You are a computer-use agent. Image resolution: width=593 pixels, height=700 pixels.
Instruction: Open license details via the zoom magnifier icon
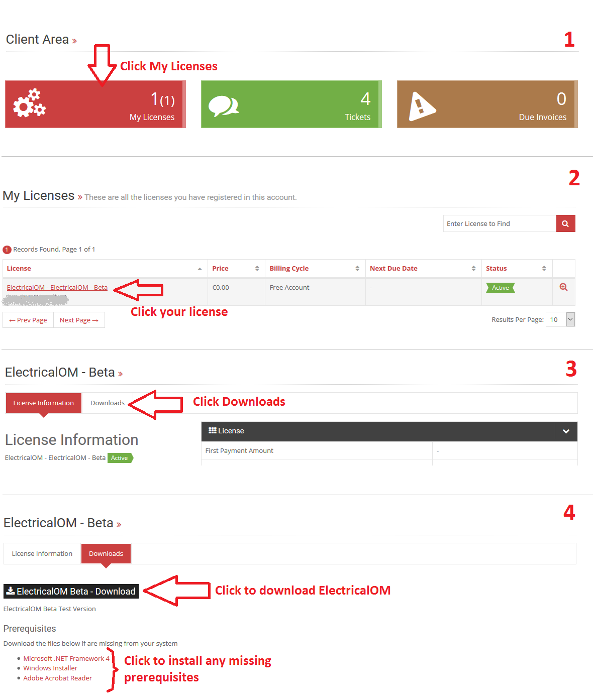click(x=564, y=287)
